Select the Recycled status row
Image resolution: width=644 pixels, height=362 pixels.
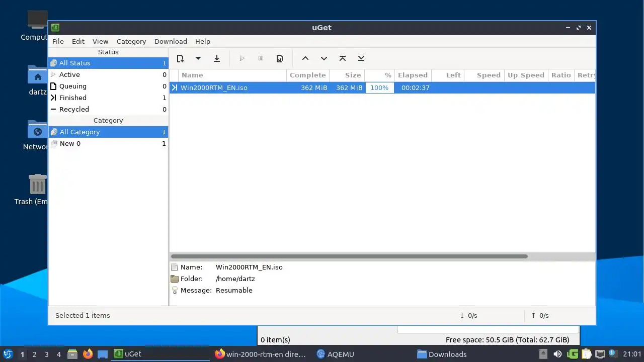[x=108, y=109]
